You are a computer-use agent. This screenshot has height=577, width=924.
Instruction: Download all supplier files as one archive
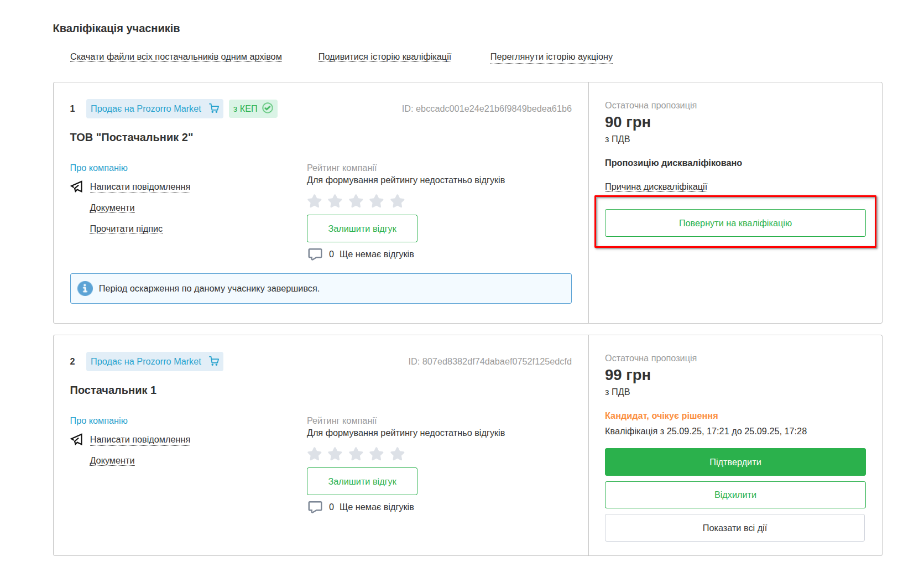[176, 56]
